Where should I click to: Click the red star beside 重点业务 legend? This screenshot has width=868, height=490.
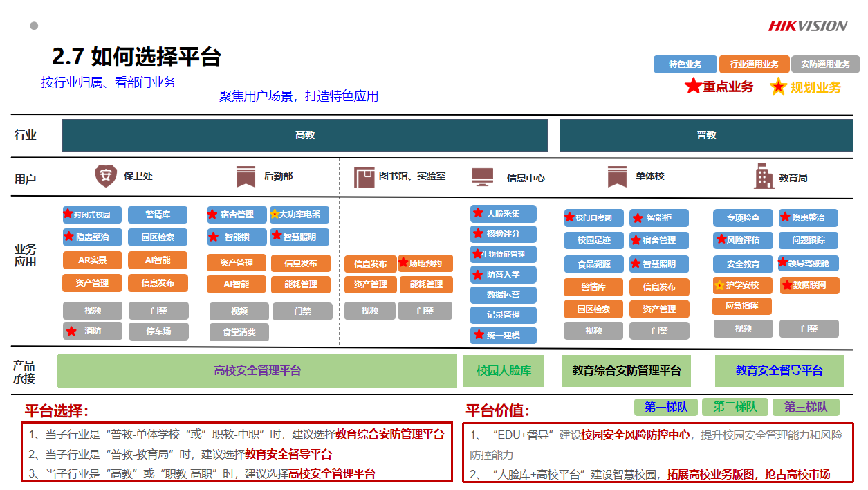(x=693, y=86)
